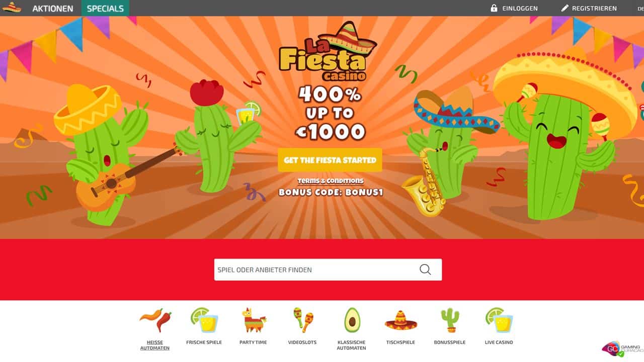Viewport: 644px width, 362px height.
Task: Click the Registrieren pencil link
Action: pos(589,8)
